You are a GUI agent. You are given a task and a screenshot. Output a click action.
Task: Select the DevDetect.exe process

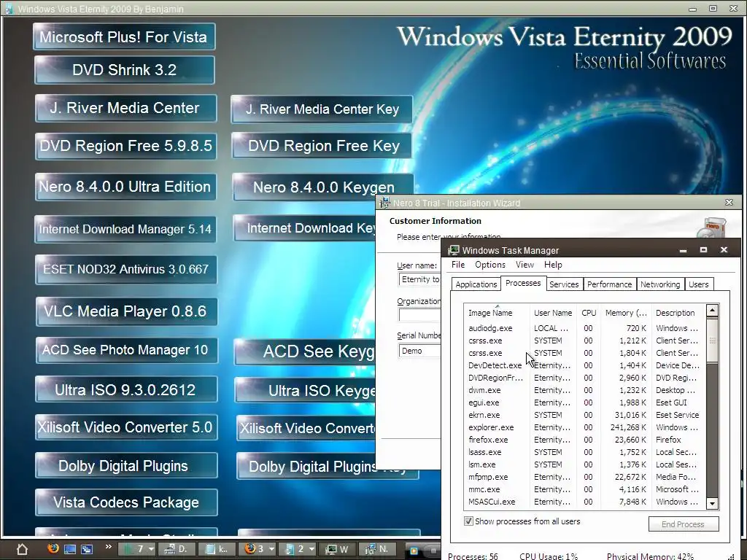[x=584, y=365]
